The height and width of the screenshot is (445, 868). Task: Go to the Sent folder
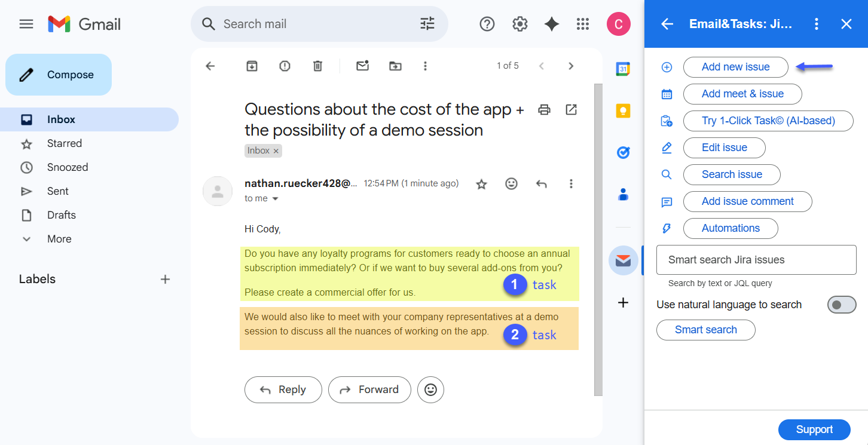[58, 191]
